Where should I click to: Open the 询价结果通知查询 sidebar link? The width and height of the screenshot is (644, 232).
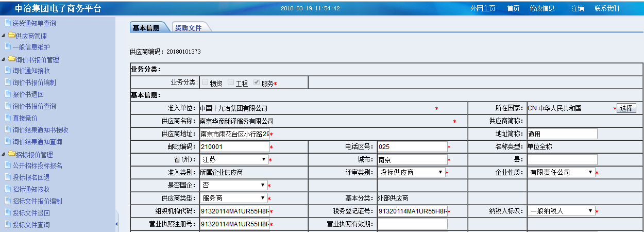click(38, 142)
